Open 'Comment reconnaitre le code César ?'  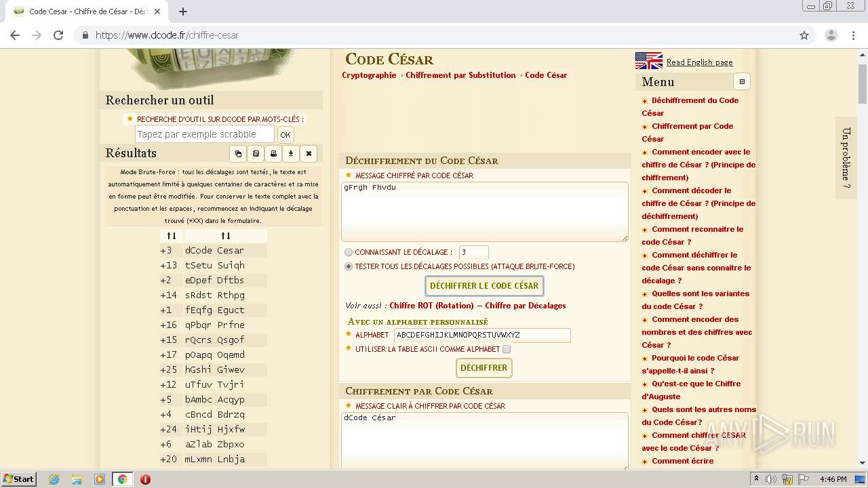pos(692,235)
